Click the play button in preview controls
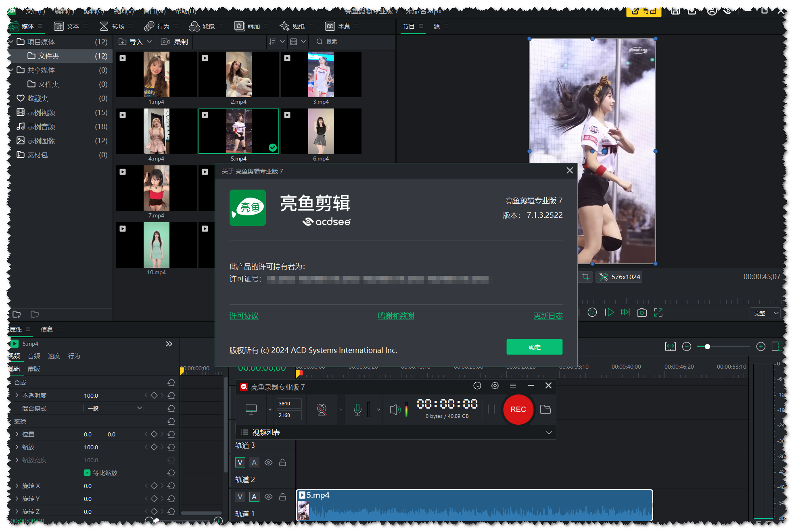794x532 pixels. 592,313
